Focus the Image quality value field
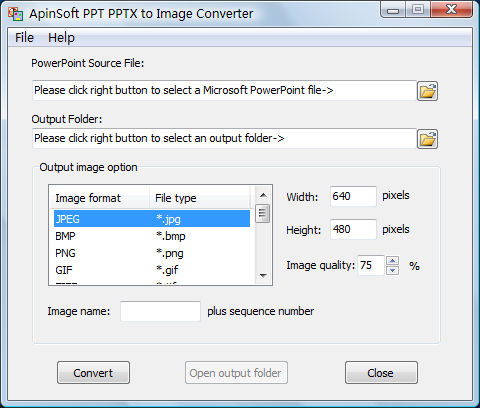 coord(371,265)
